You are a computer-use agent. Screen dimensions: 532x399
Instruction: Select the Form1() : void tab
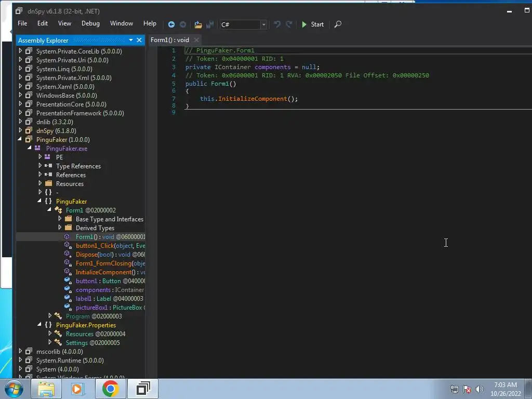170,40
